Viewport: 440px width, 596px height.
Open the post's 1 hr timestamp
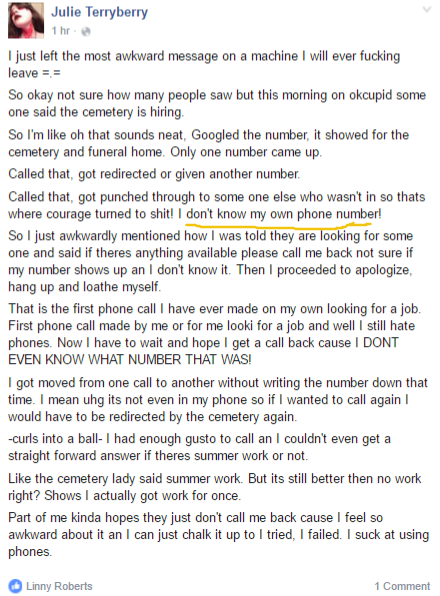pyautogui.click(x=61, y=31)
